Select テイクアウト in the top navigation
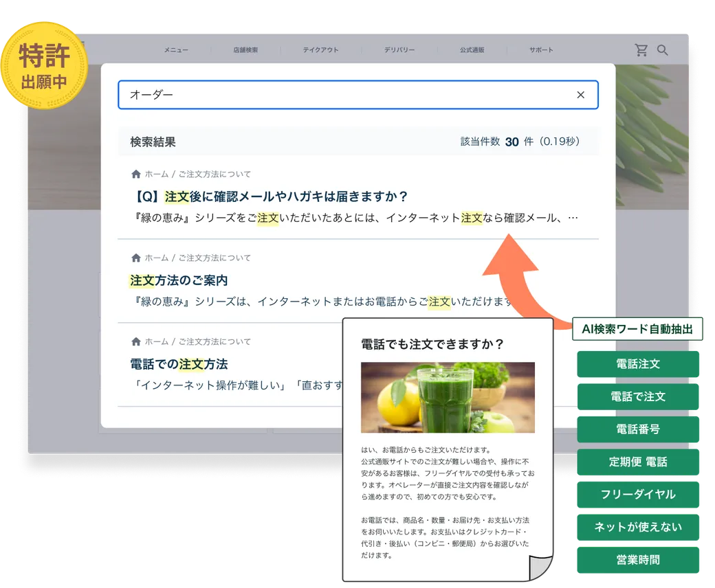This screenshot has width=715, height=588. click(x=320, y=50)
